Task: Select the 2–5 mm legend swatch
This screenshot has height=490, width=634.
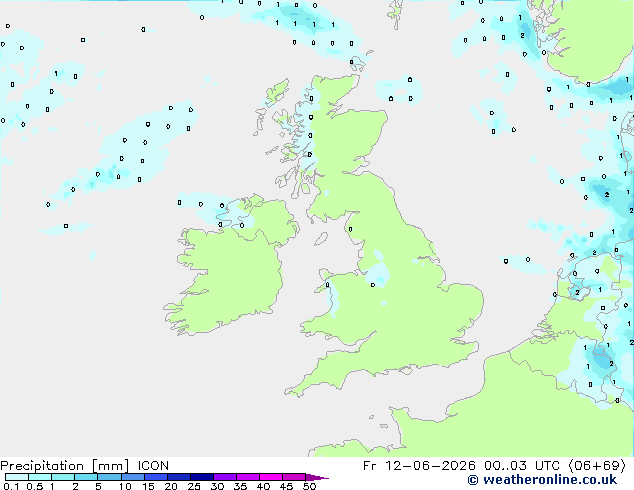Action: (86, 477)
